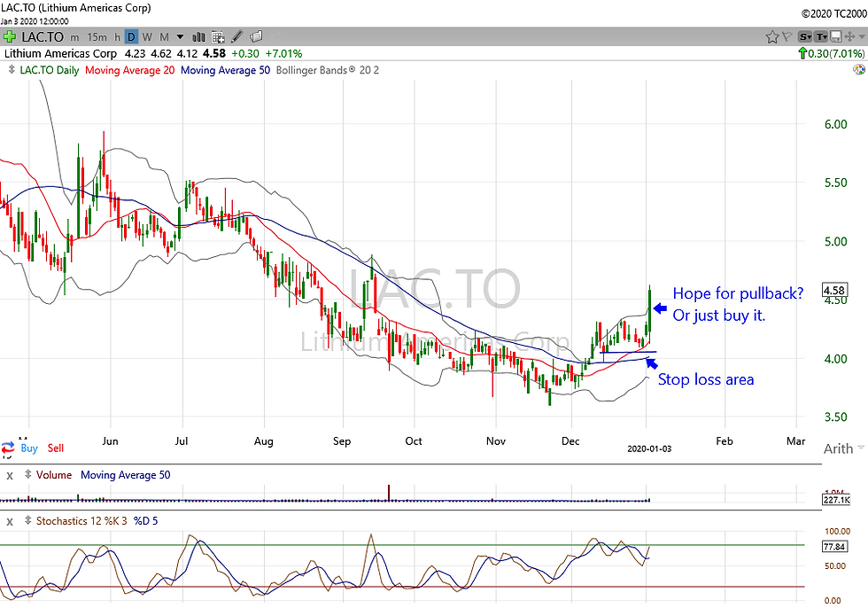Click the Stochastics pane reorder arrows

click(x=27, y=520)
